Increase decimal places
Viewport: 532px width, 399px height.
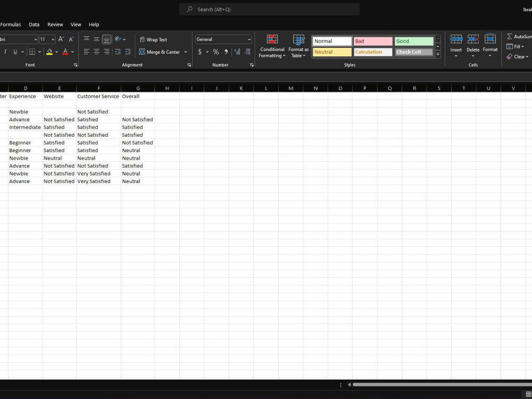[237, 52]
